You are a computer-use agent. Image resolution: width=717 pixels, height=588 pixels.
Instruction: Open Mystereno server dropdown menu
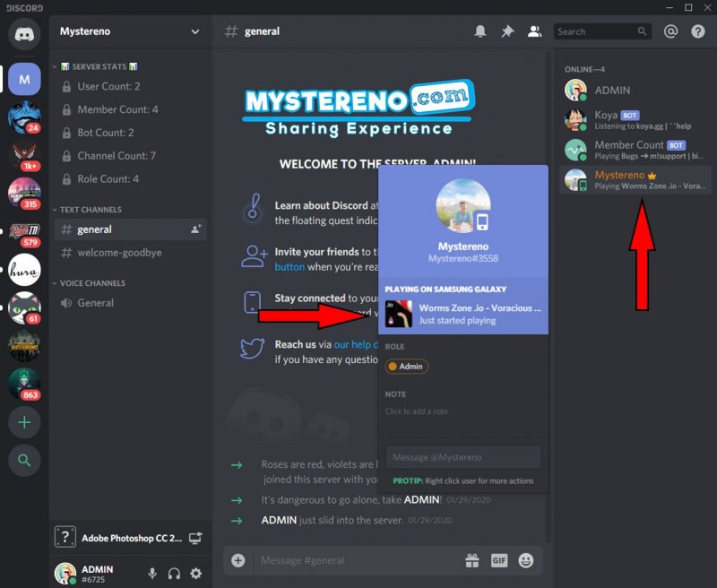coord(195,31)
